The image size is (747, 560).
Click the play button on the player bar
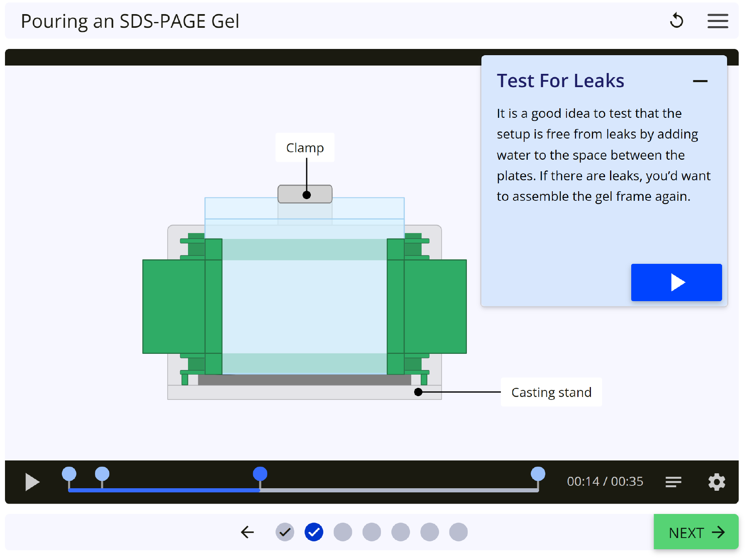(x=32, y=482)
